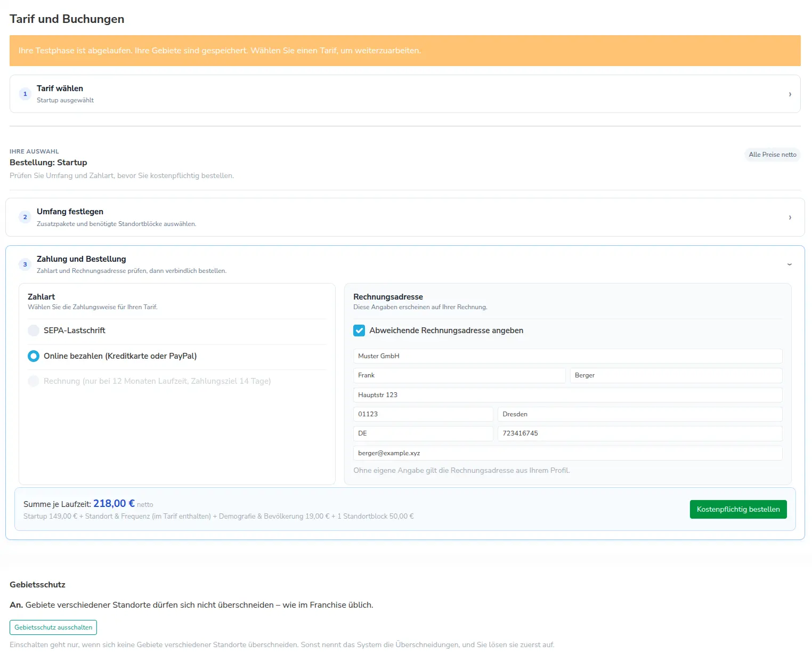
Task: Click the Tarif wählen step title
Action: (x=60, y=88)
